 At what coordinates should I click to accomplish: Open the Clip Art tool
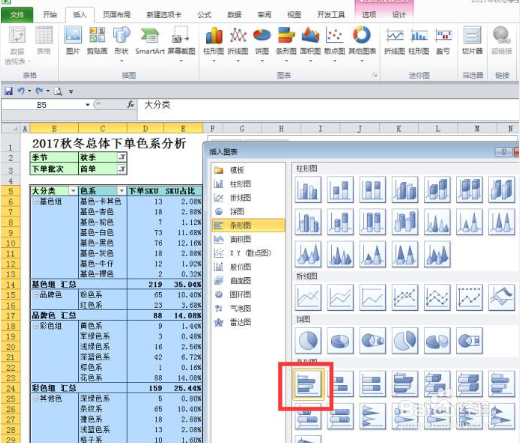[x=97, y=41]
